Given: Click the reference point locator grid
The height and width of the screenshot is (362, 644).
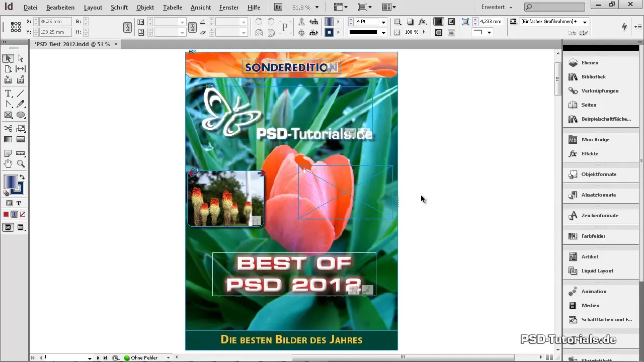Looking at the screenshot, I should (x=16, y=27).
